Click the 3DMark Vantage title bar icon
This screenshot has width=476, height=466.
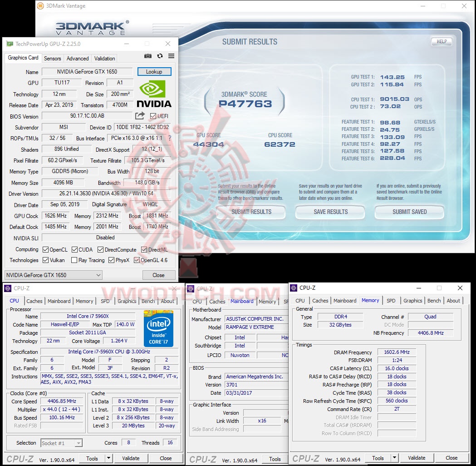[x=40, y=6]
